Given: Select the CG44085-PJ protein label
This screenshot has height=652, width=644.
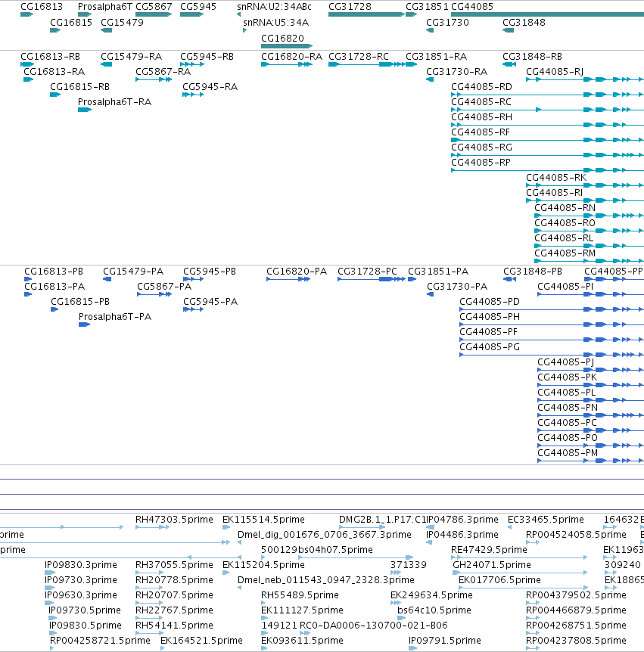Looking at the screenshot, I should tap(566, 362).
